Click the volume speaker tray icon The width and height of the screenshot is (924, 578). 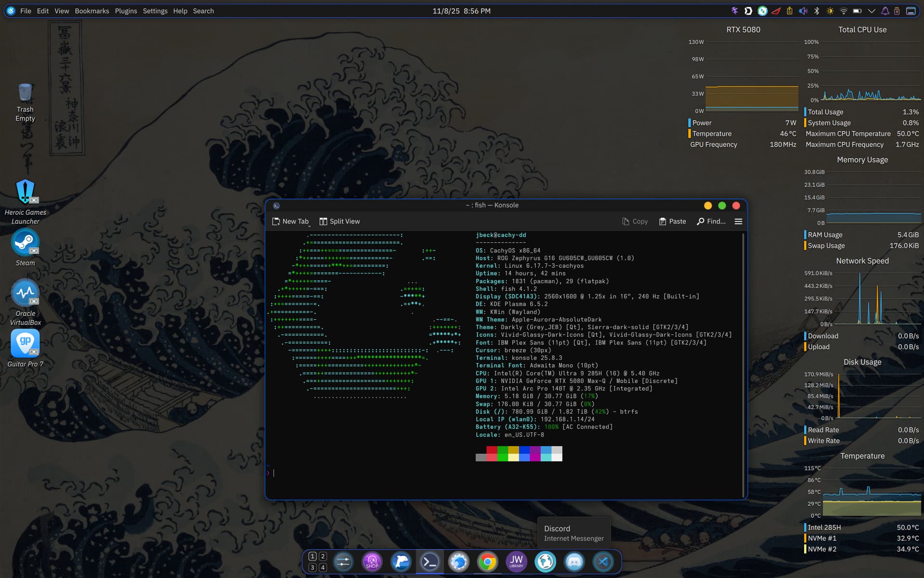803,11
